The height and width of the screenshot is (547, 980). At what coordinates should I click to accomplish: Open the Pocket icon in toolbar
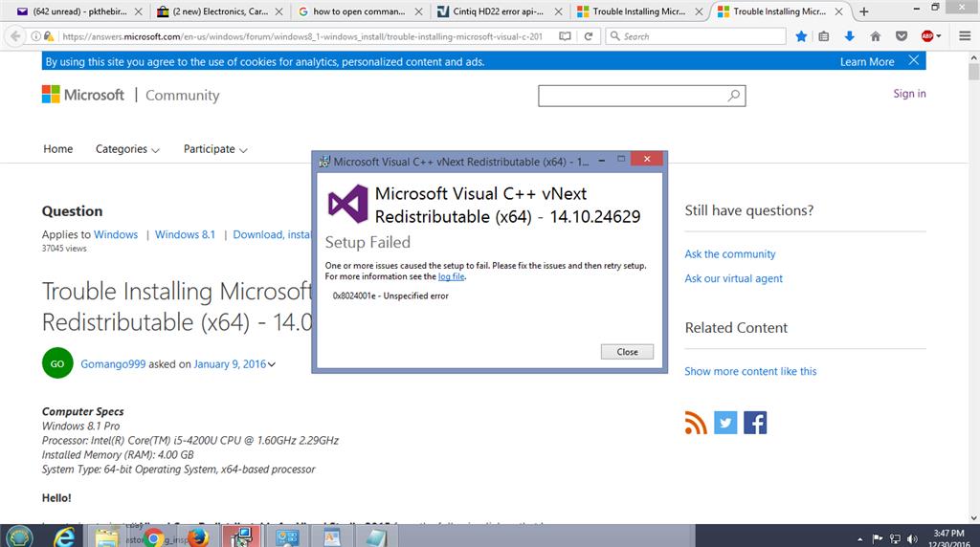pyautogui.click(x=902, y=36)
